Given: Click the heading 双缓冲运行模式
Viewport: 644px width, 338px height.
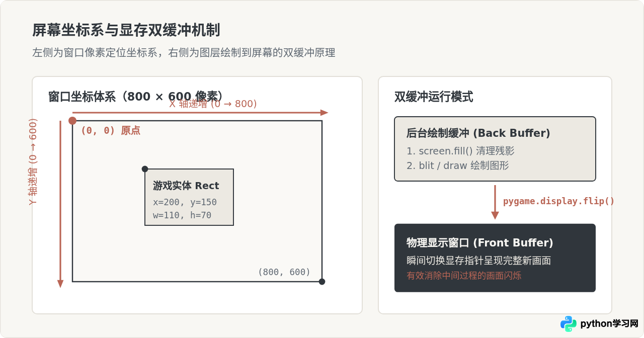Looking at the screenshot, I should point(434,97).
